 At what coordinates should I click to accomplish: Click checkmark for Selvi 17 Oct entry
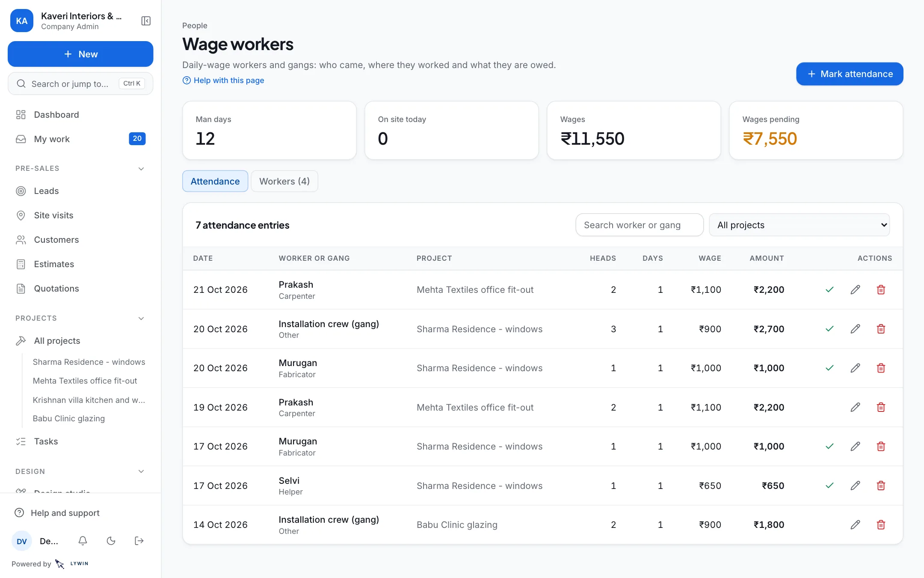click(829, 486)
